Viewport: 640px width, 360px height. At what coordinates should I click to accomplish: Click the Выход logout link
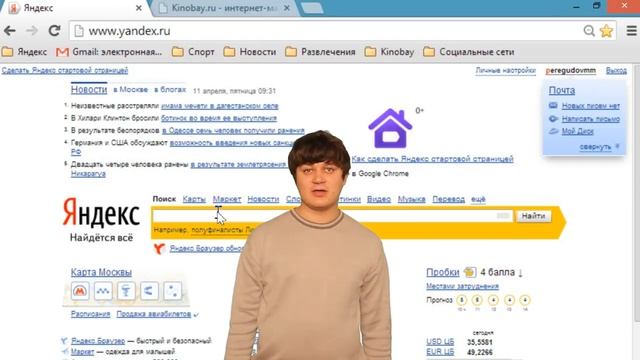click(x=616, y=71)
